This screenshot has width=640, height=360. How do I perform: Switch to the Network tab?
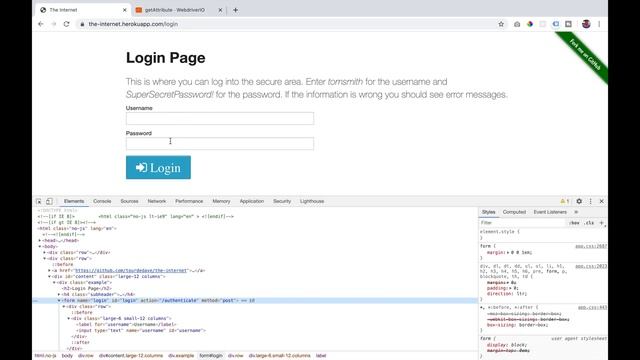coord(157,201)
